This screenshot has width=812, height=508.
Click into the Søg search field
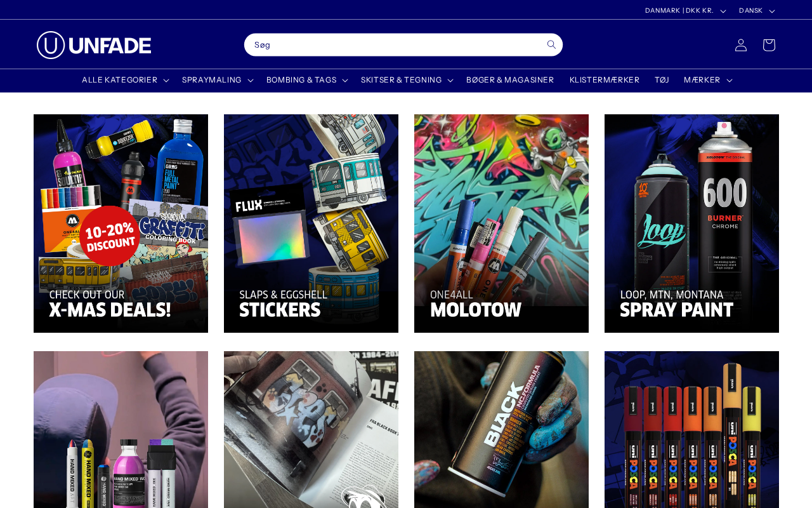(x=392, y=44)
